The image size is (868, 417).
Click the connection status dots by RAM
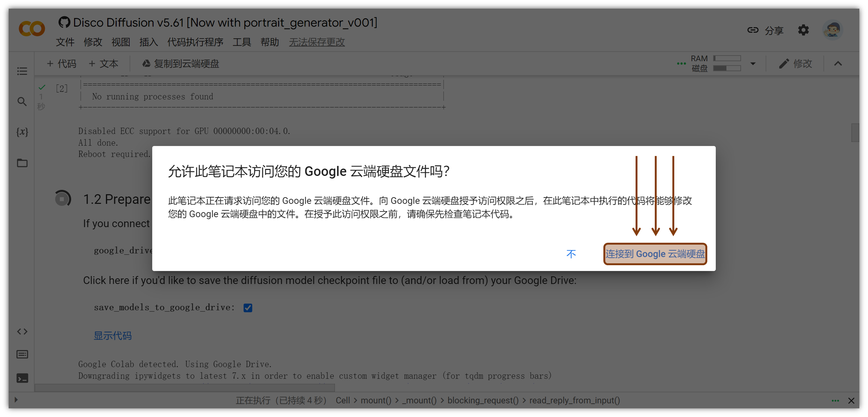pyautogui.click(x=681, y=63)
